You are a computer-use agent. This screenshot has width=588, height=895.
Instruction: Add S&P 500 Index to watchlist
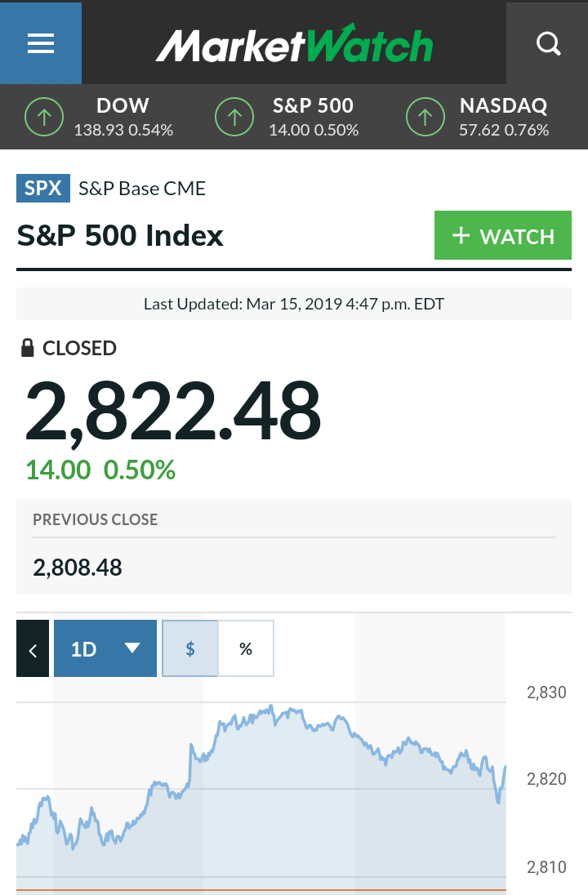pos(503,235)
